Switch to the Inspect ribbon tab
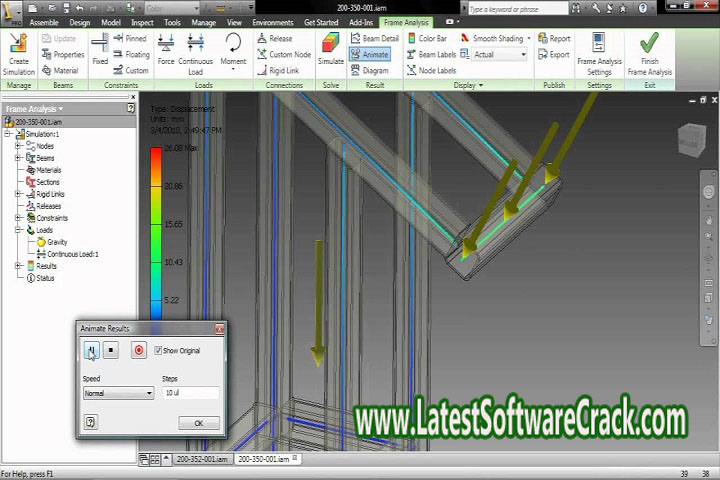 click(140, 22)
